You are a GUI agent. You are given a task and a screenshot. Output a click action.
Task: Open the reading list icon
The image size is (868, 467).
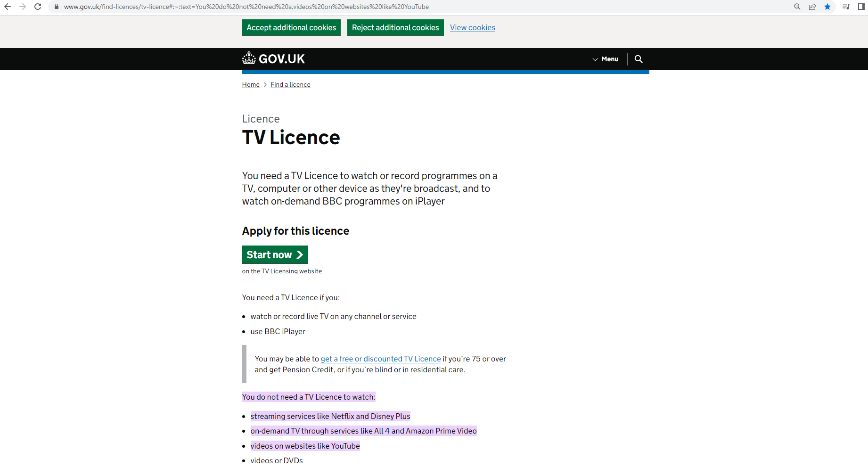846,7
